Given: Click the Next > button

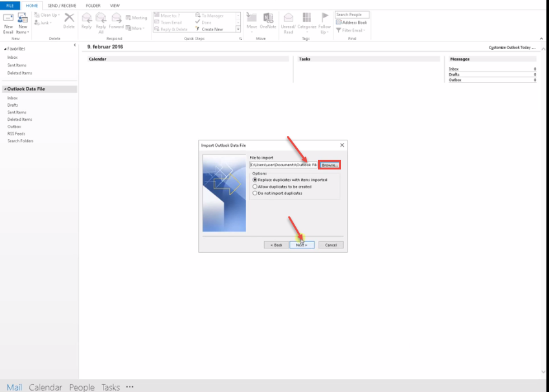Looking at the screenshot, I should pyautogui.click(x=302, y=245).
